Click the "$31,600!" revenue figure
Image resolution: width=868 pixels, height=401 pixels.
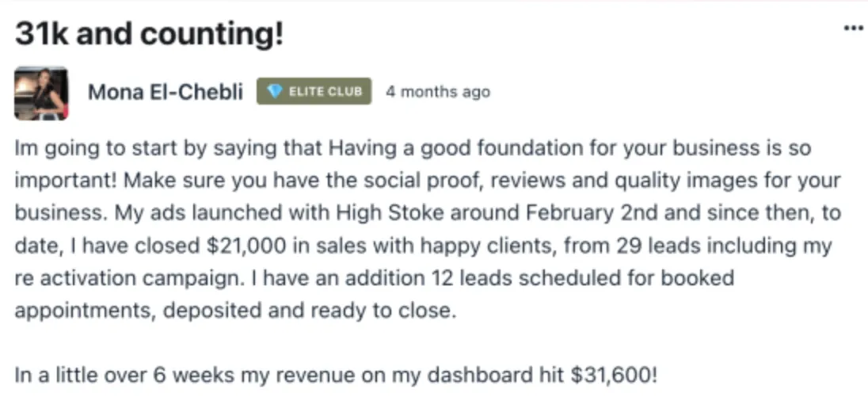pyautogui.click(x=613, y=375)
